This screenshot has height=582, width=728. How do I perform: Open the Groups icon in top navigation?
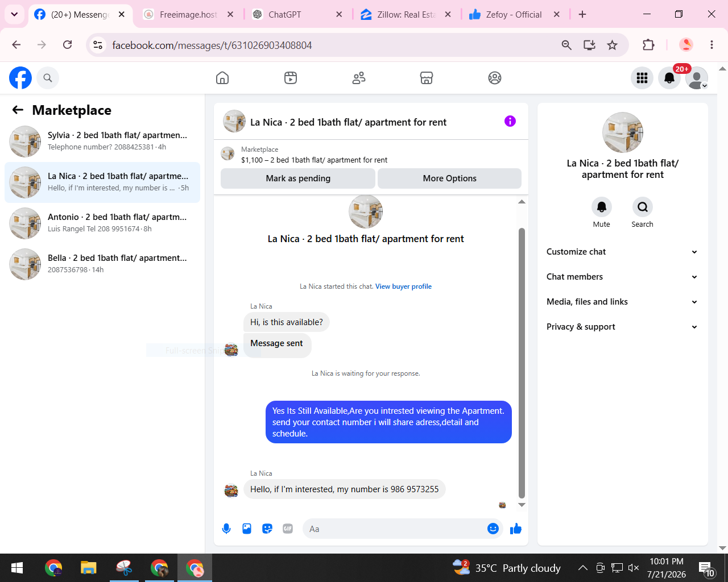[x=495, y=78]
